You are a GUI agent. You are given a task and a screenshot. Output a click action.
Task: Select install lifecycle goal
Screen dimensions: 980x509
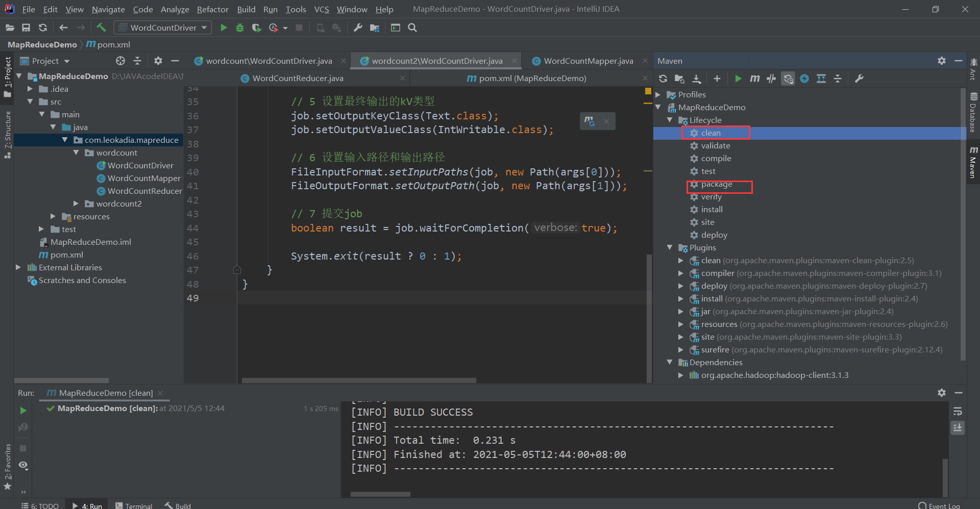coord(712,209)
